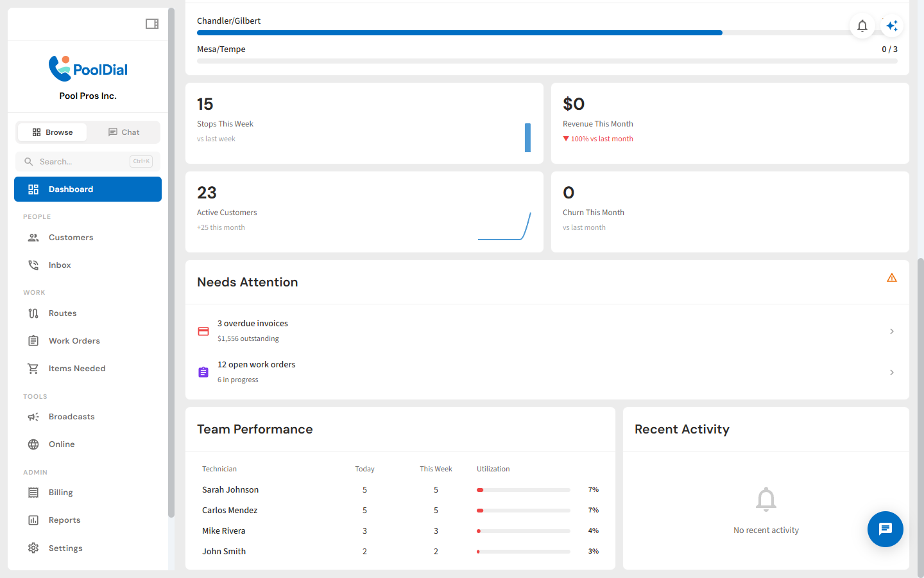The width and height of the screenshot is (924, 578).
Task: Click technician name Sarah Johnson
Action: coord(230,490)
